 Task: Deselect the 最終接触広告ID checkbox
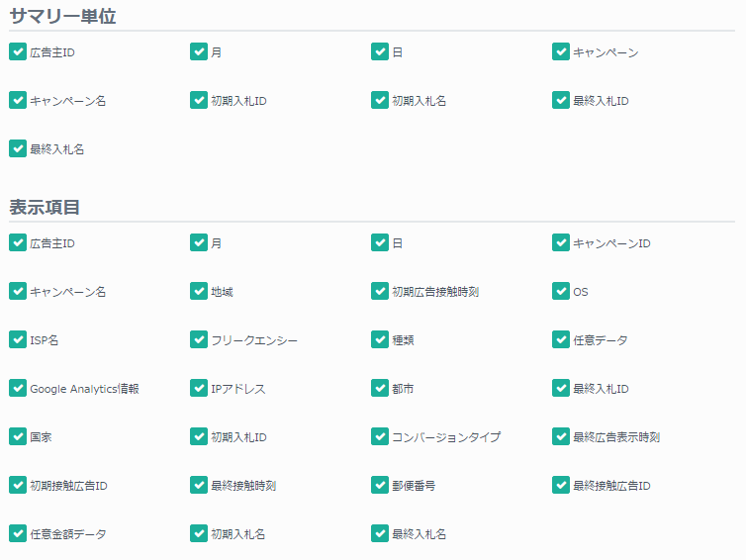coord(561,486)
